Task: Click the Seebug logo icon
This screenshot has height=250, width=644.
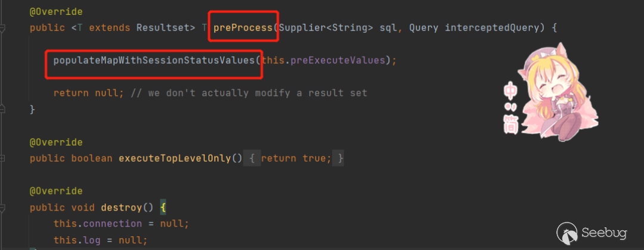Action: click(x=566, y=232)
